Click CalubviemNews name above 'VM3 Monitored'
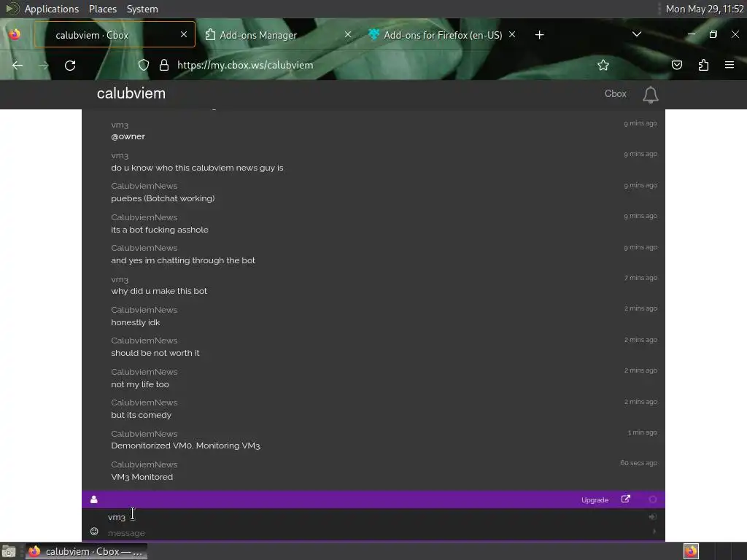This screenshot has height=560, width=747. click(x=144, y=464)
